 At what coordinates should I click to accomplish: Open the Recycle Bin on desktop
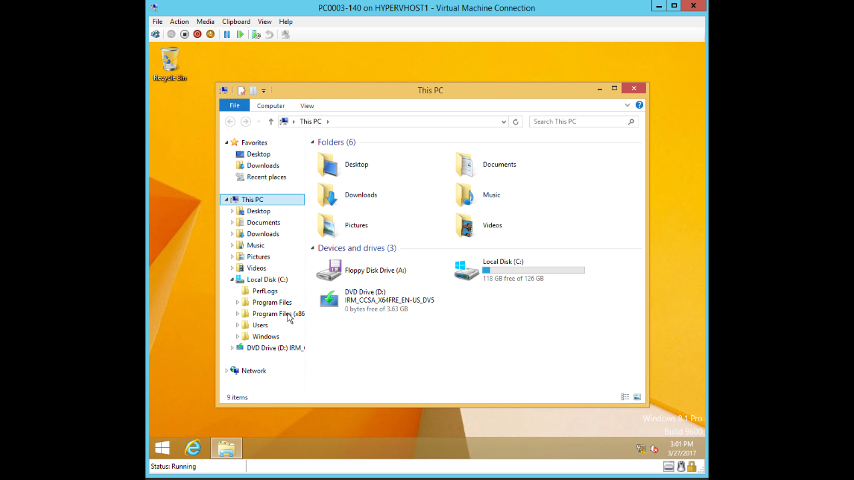pos(170,62)
